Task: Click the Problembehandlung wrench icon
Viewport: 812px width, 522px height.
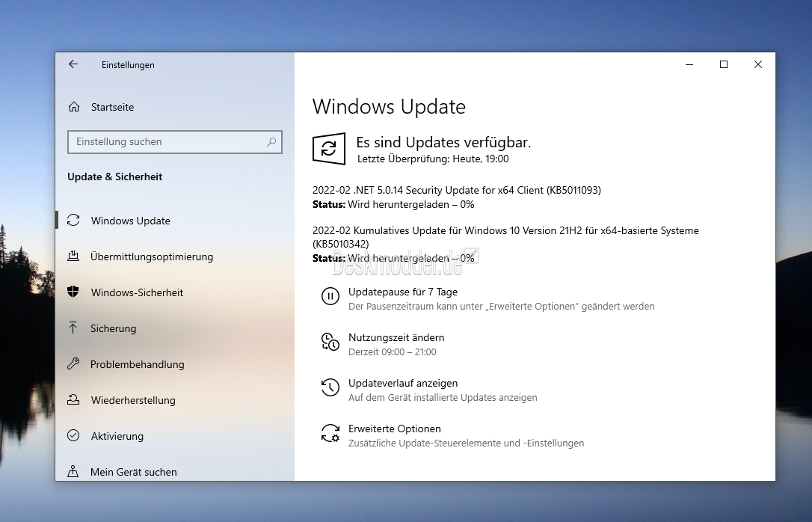Action: (x=73, y=363)
